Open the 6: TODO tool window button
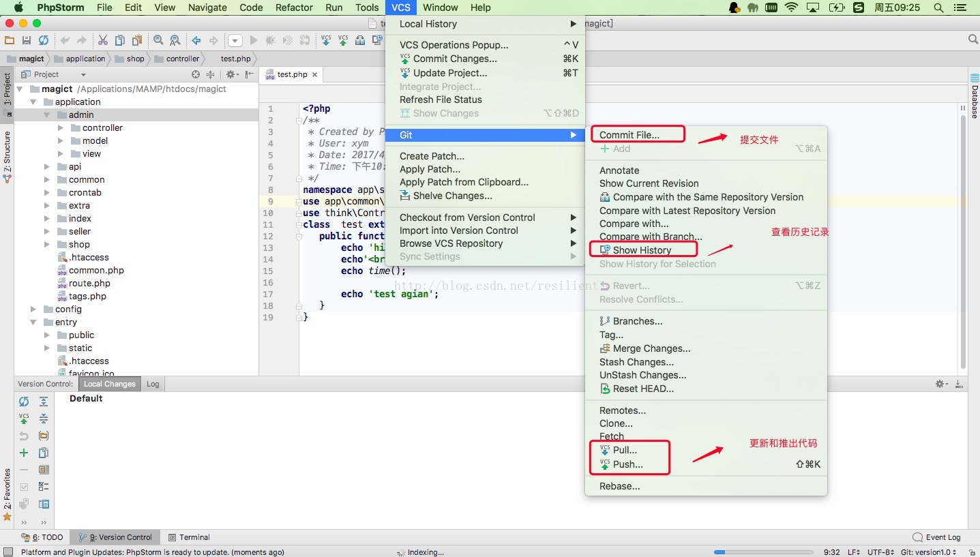Image resolution: width=980 pixels, height=557 pixels. [42, 537]
